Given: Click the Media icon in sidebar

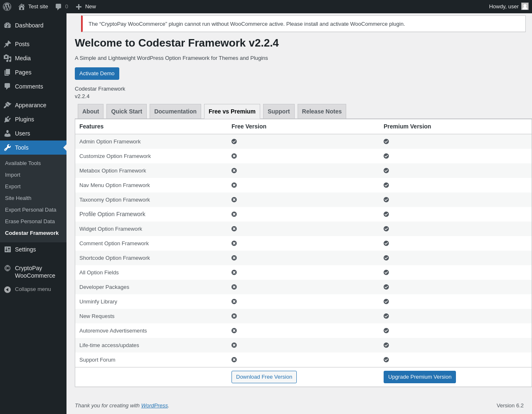Looking at the screenshot, I should pyautogui.click(x=7, y=58).
